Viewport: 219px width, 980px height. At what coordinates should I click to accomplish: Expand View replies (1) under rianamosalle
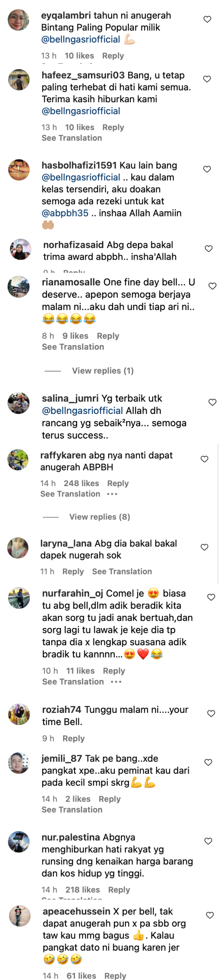[x=103, y=371]
